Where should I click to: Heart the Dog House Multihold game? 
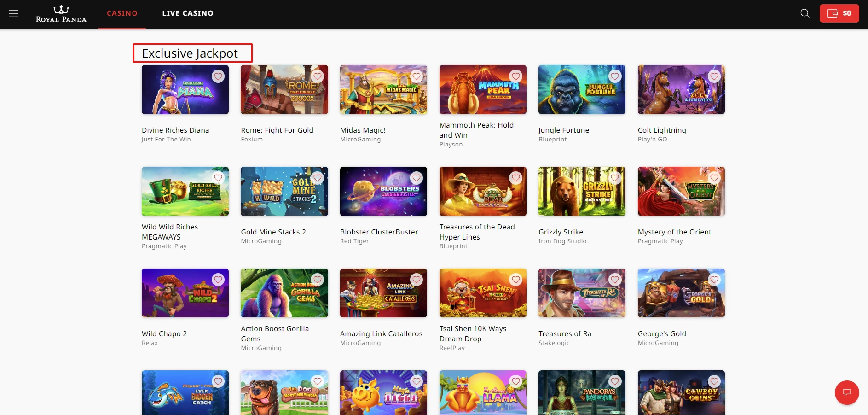[318, 381]
